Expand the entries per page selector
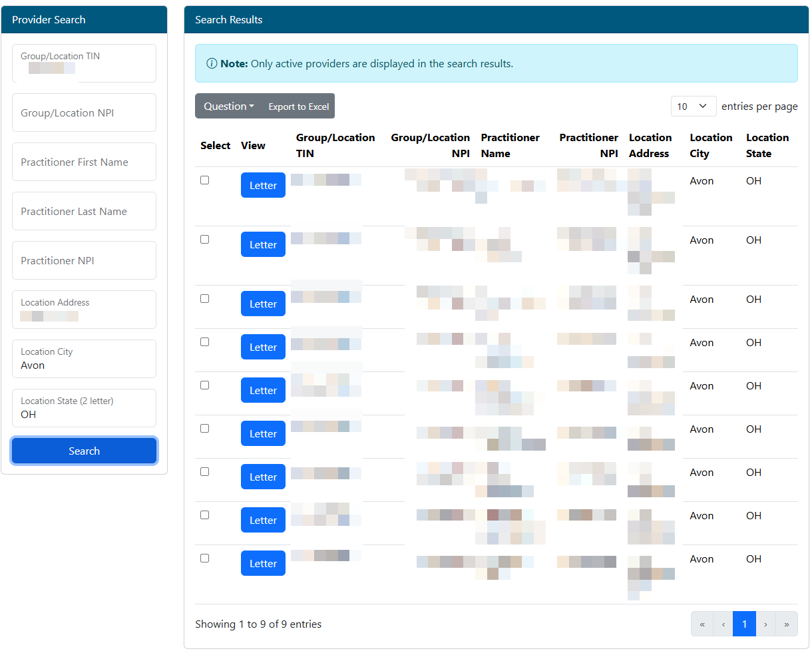Viewport: 812px width, 663px height. point(693,107)
